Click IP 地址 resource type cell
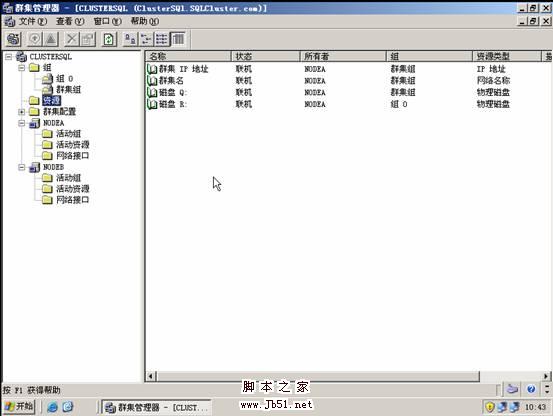 tap(491, 69)
